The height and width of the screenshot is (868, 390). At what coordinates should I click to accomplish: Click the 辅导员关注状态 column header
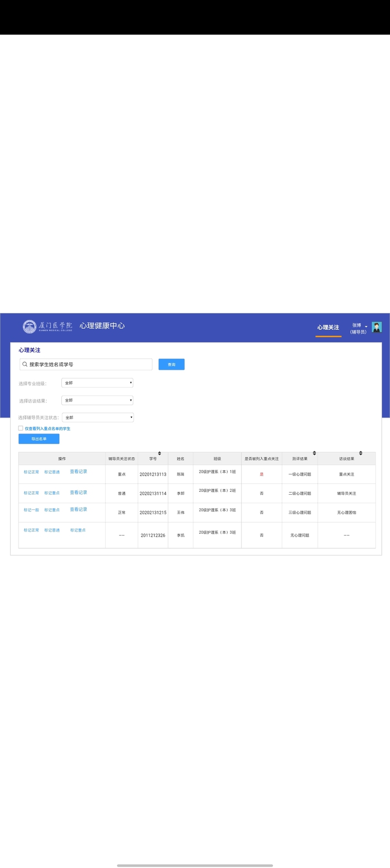coord(121,459)
